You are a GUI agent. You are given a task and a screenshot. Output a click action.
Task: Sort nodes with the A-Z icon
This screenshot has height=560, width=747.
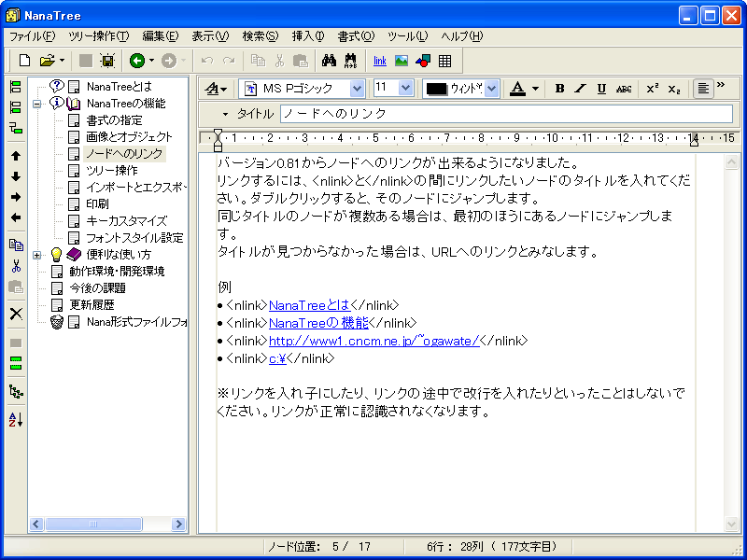(16, 419)
